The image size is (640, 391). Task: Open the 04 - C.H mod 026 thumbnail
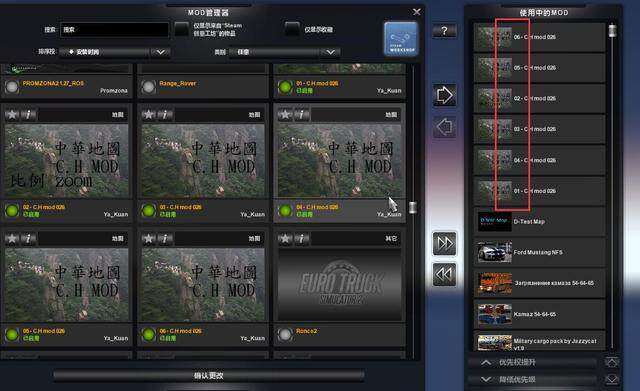pos(339,160)
